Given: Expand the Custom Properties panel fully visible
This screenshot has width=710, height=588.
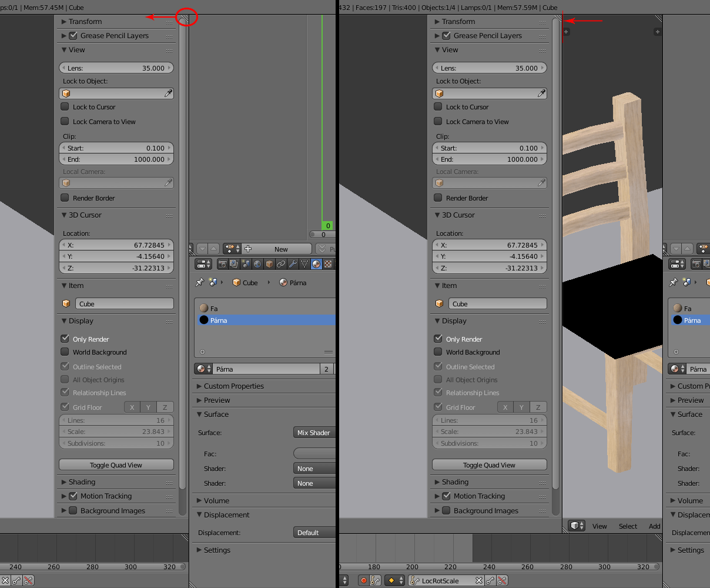Looking at the screenshot, I should [233, 386].
